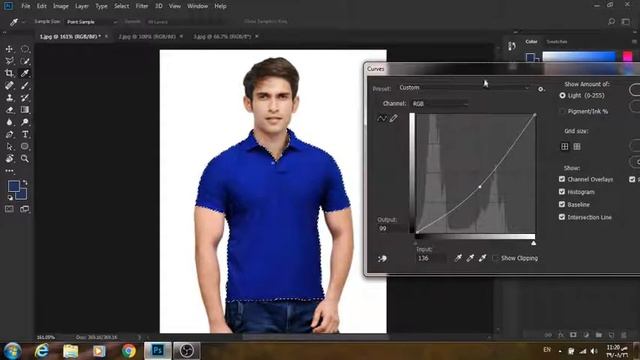The image size is (640, 360).
Task: Select the History Brush tool
Action: 25,98
